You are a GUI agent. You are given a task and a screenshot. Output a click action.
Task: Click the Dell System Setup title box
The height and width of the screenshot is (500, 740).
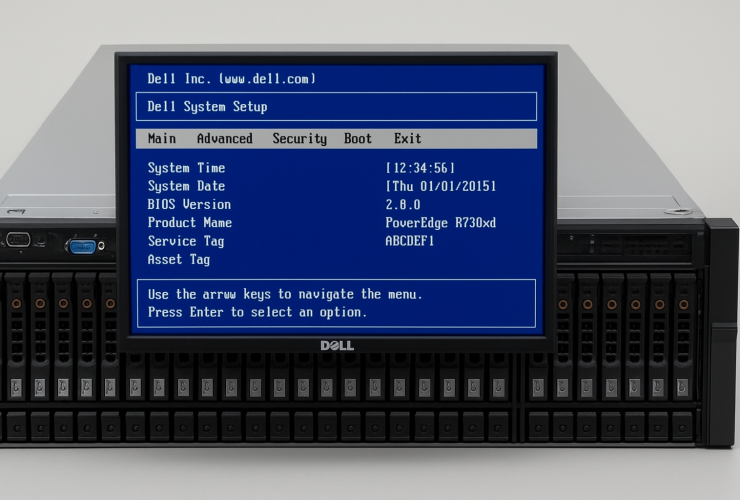(x=336, y=107)
